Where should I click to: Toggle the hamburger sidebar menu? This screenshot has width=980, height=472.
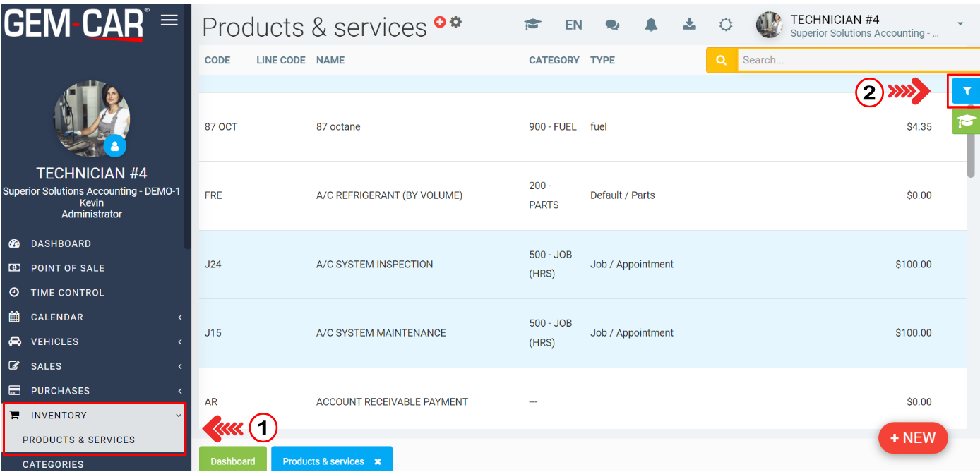169,20
